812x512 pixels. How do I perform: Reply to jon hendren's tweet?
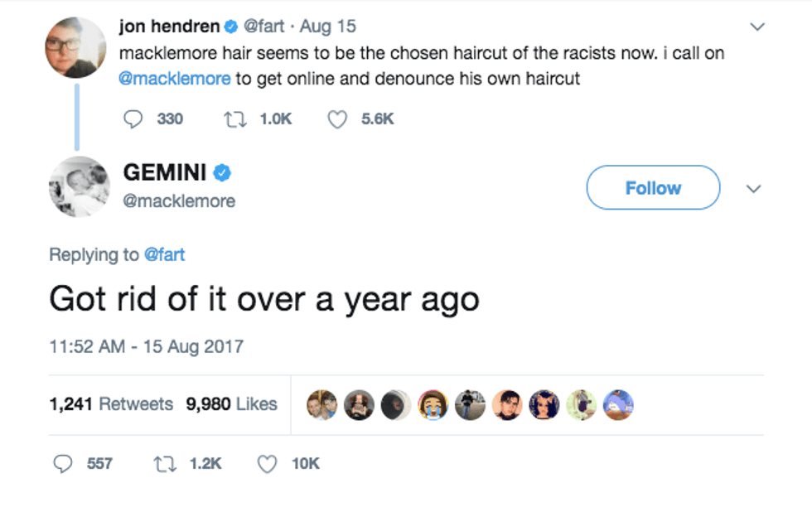(133, 119)
